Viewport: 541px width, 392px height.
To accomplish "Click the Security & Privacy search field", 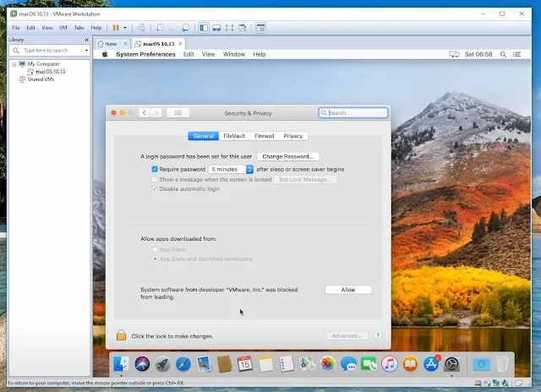I will coord(353,112).
